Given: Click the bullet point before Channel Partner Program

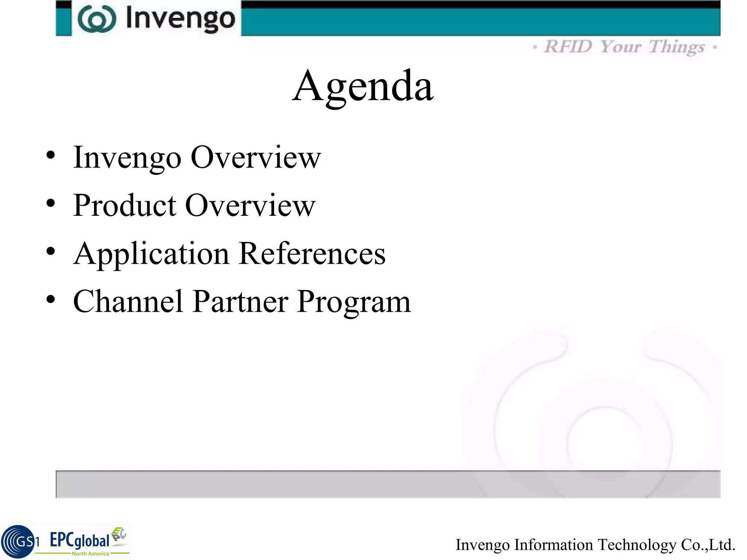Looking at the screenshot, I should point(51,299).
